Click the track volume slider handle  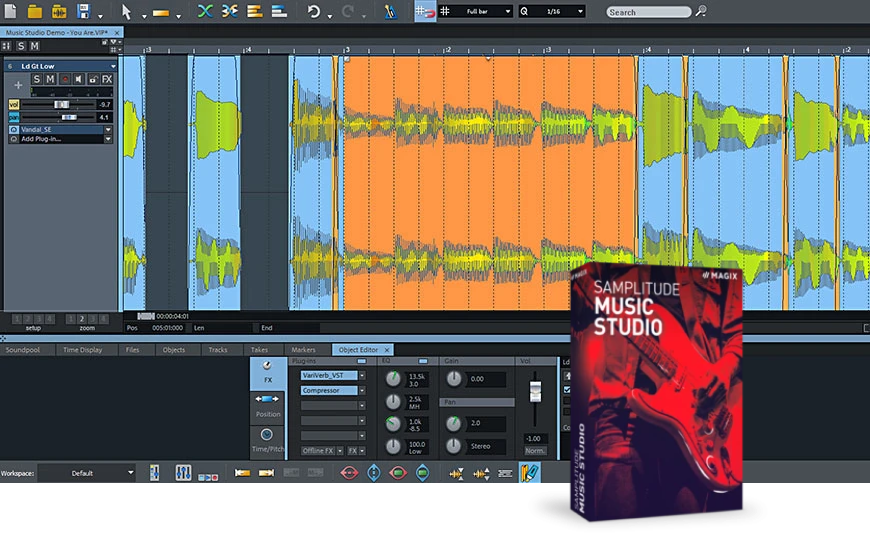[x=61, y=104]
